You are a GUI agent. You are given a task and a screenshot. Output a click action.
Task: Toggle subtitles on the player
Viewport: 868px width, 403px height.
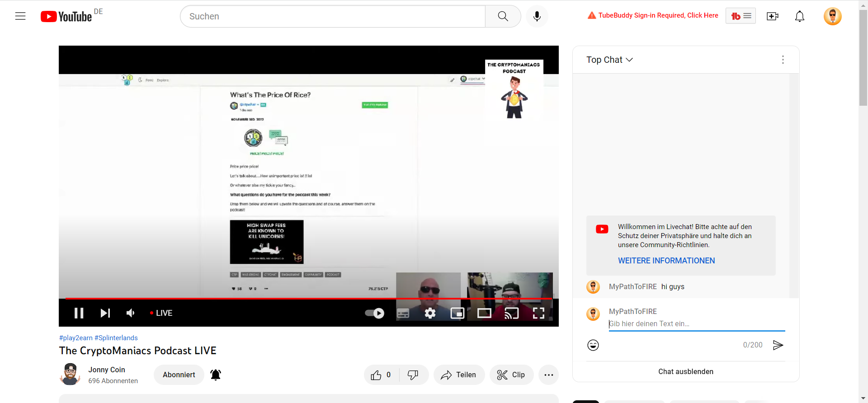click(403, 313)
